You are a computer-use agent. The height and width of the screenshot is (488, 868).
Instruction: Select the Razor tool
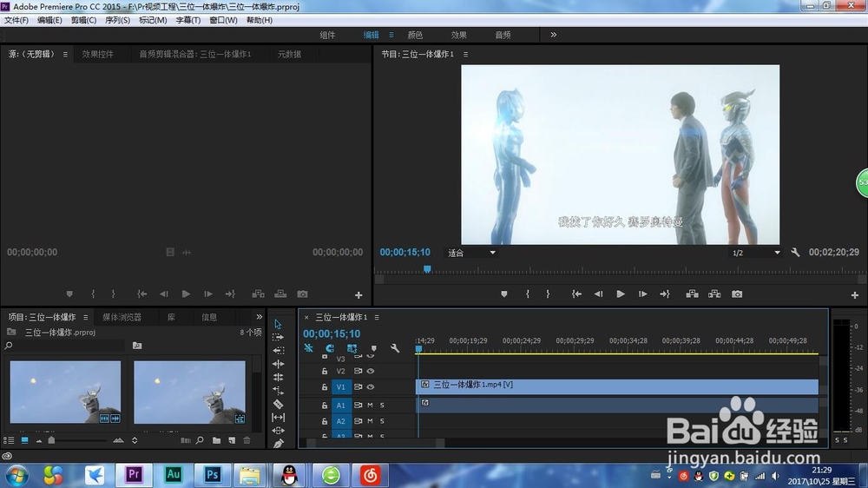pos(278,404)
